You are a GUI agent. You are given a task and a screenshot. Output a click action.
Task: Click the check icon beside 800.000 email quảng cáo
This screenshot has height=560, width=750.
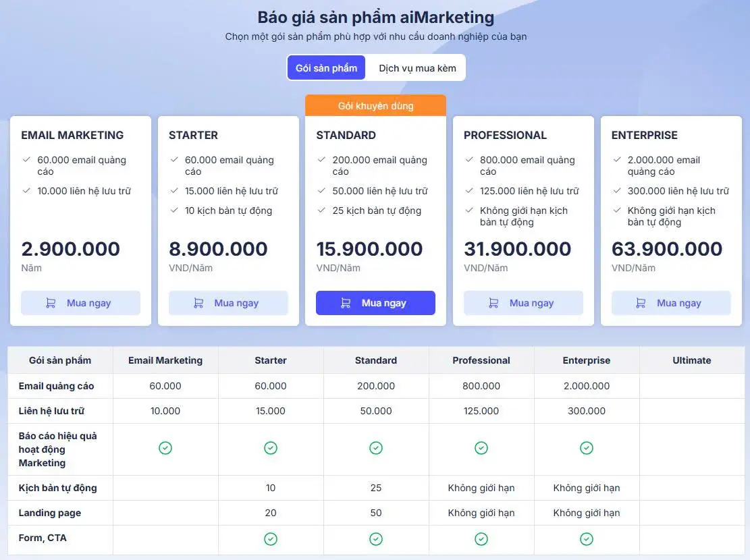(470, 159)
